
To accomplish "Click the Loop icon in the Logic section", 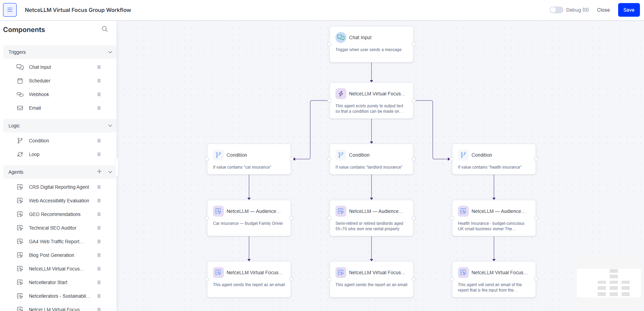I will pos(20,154).
